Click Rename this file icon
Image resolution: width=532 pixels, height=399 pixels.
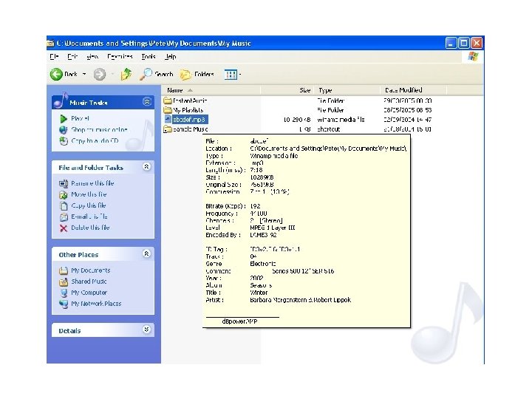pos(64,183)
